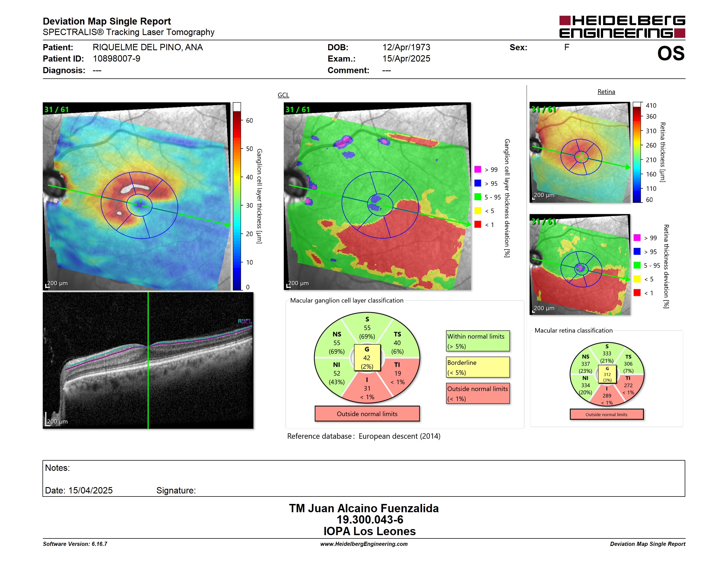Click the DOB value 12/Apr/1973
The width and height of the screenshot is (728, 563).
pos(406,47)
